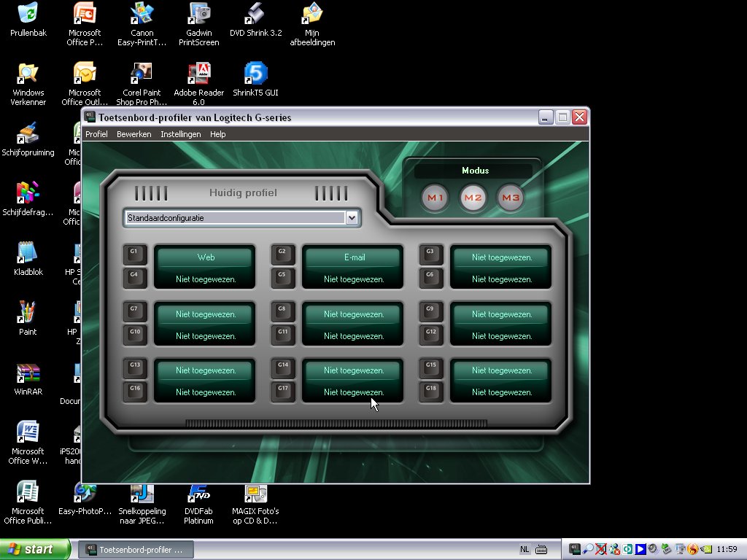This screenshot has width=747, height=560.
Task: Click the Toetsenbord-profiler taskbar button
Action: point(136,550)
